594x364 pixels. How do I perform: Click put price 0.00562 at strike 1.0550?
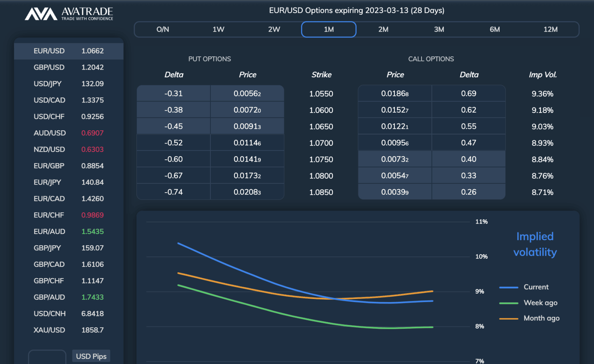tap(247, 94)
